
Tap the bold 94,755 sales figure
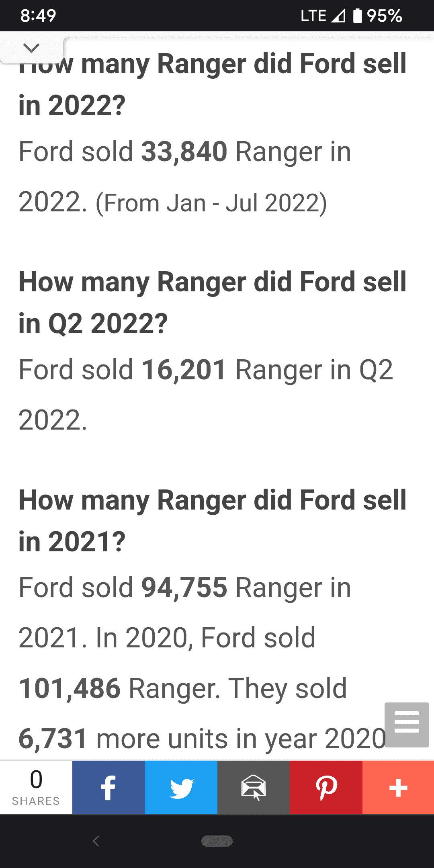click(x=184, y=588)
